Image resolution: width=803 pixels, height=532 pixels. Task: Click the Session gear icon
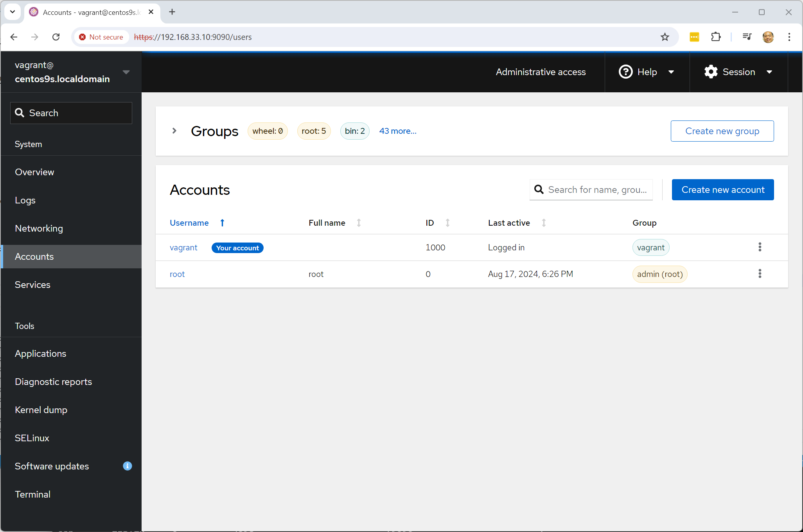pyautogui.click(x=711, y=72)
